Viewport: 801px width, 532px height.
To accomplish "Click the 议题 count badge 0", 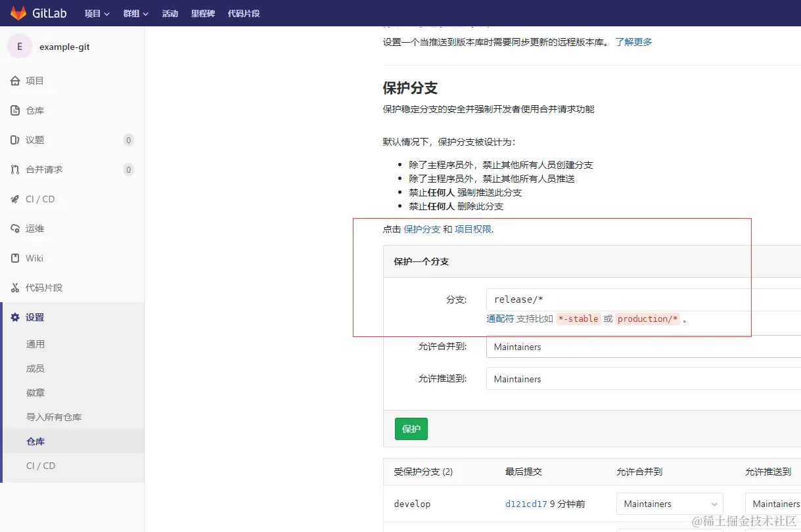I will (129, 140).
